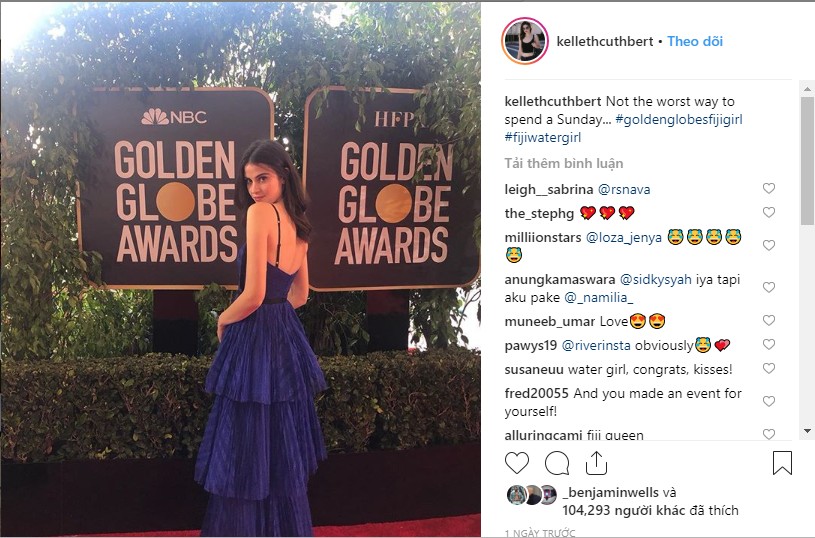Like susaneuu's comment heart

click(x=769, y=368)
